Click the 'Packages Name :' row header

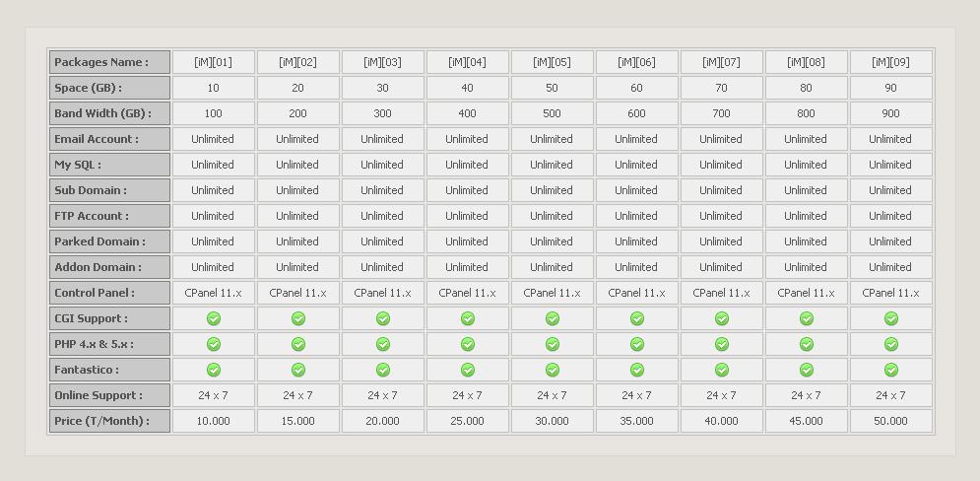(109, 62)
